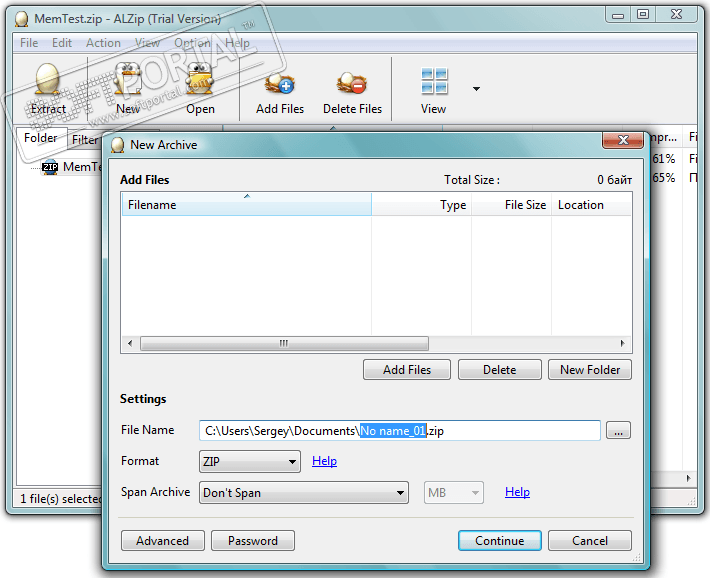Click the Help link next to Format

[324, 461]
